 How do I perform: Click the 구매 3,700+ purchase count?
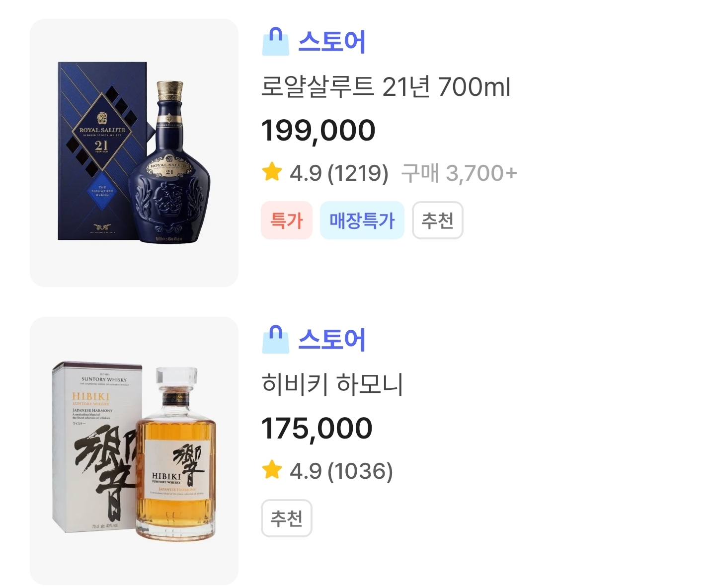coord(459,173)
